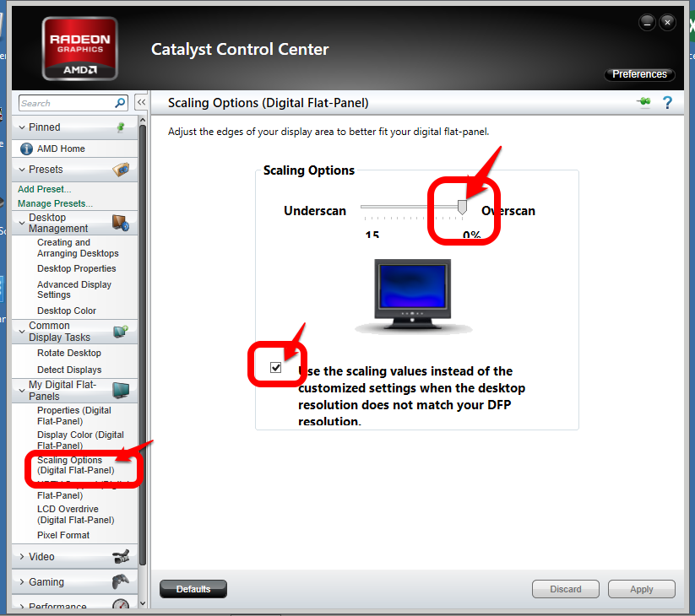Click the Apply button

pyautogui.click(x=641, y=589)
